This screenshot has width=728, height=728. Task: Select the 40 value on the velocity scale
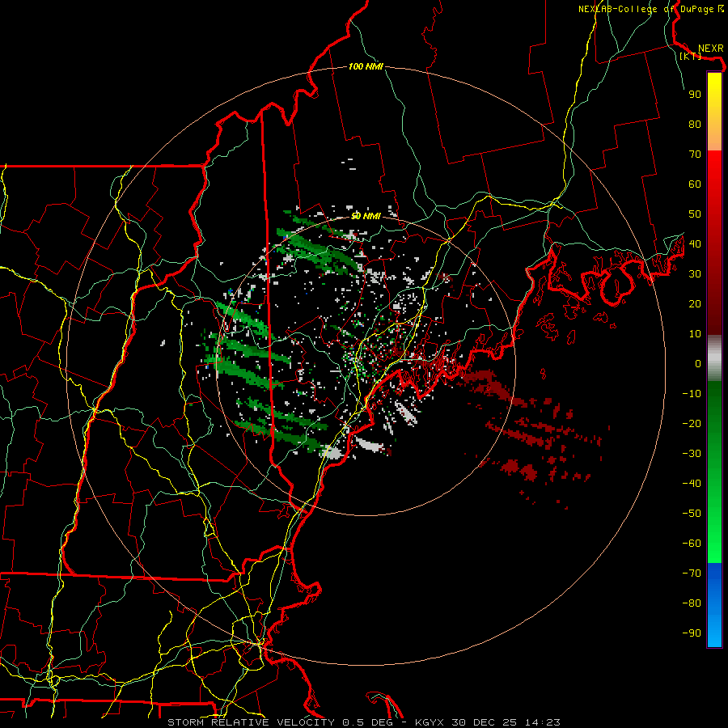coord(695,244)
